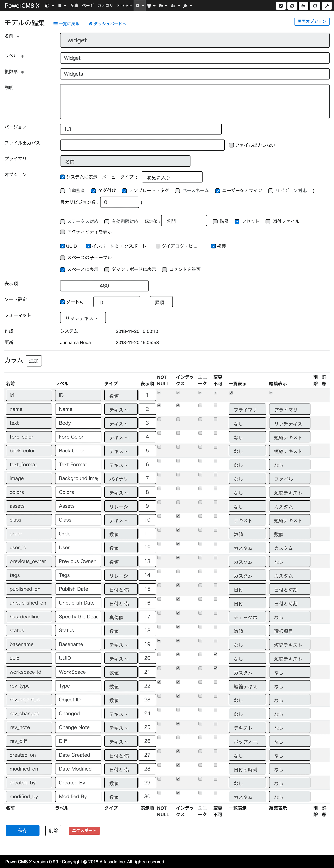Toggle the ファイル出力しない checkbox

point(231,145)
